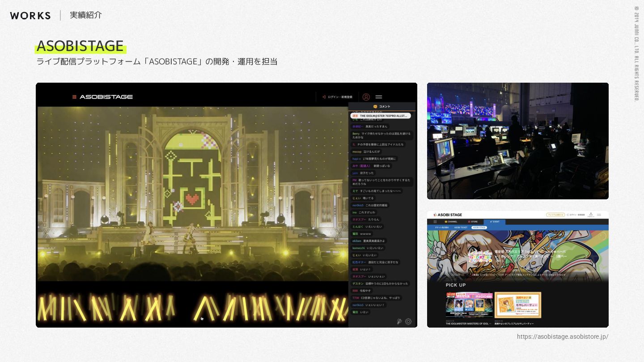Select mocop's comment 泣けるんだが
This screenshot has height=362, width=644.
366,152
